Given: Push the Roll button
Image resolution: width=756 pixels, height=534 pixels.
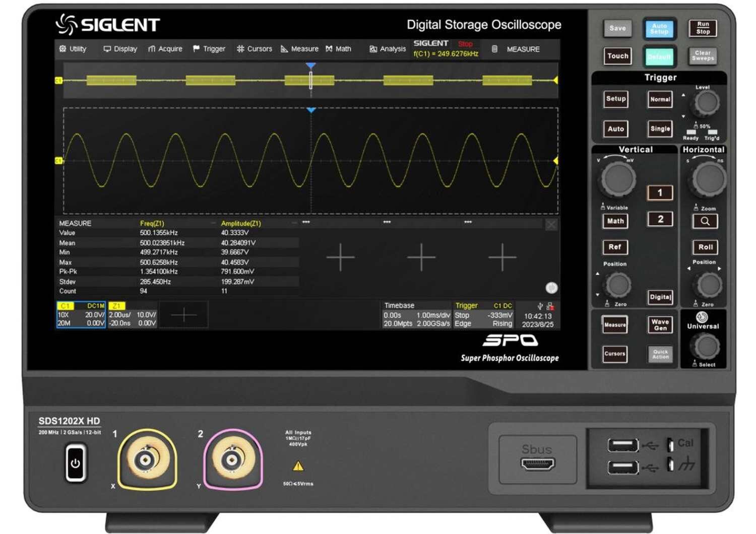Looking at the screenshot, I should click(x=705, y=247).
